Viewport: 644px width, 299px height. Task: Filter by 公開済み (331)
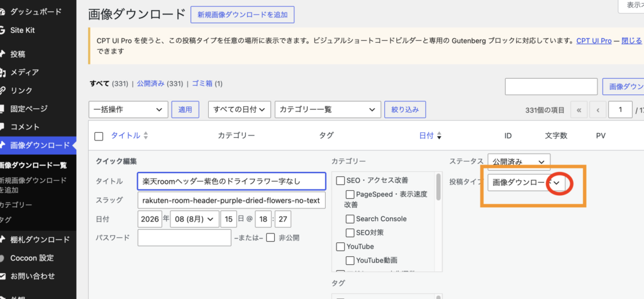[x=160, y=84]
